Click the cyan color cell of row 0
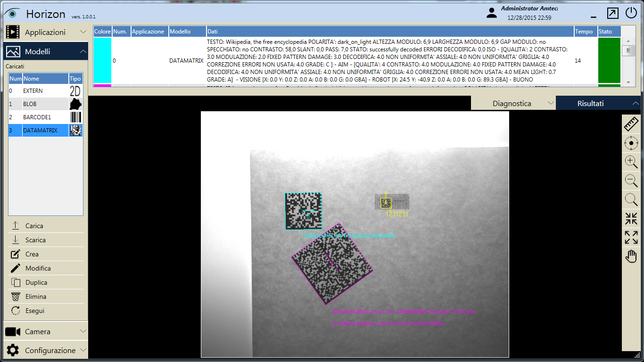Viewport: 644px width, 362px height. (102, 61)
